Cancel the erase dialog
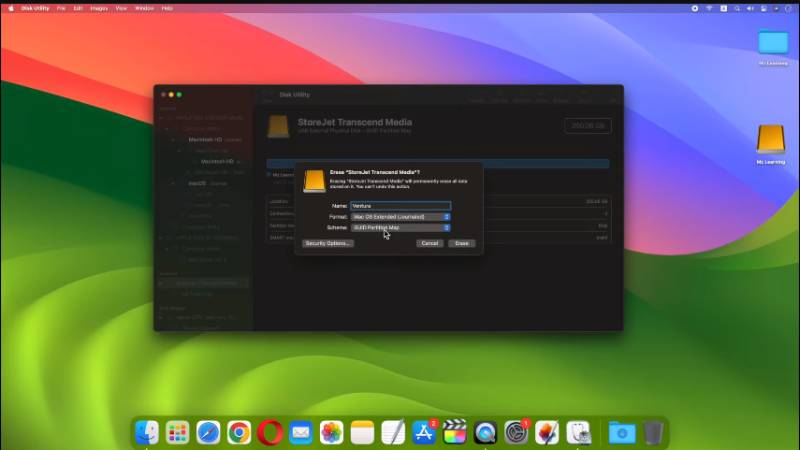Image resolution: width=800 pixels, height=450 pixels. click(x=430, y=243)
